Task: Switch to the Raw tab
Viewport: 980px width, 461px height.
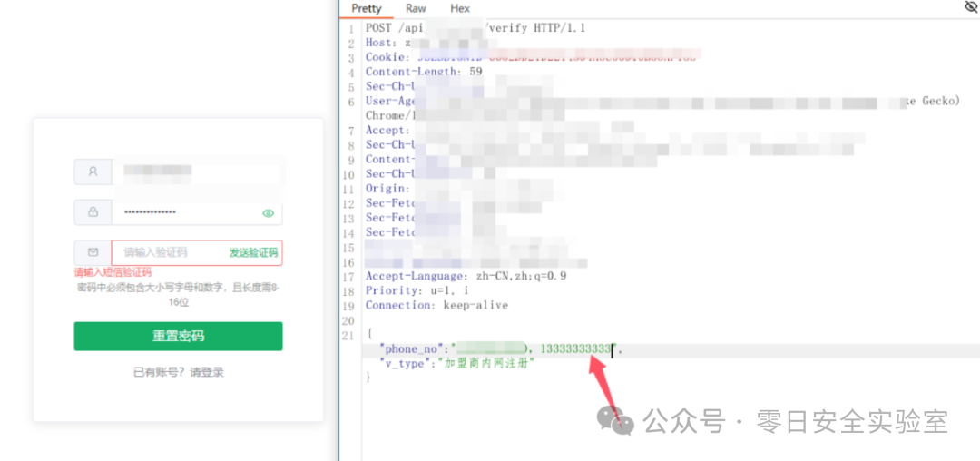Action: point(416,8)
